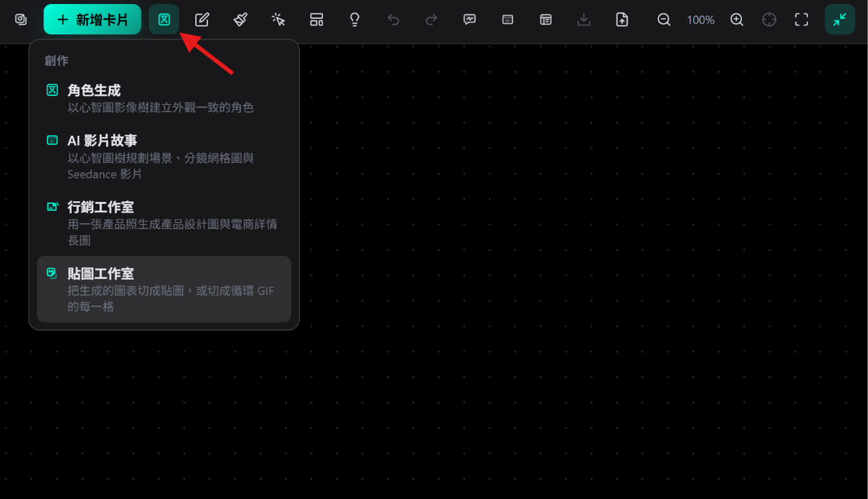
Task: Zoom in with the plus magnifier
Action: 737,20
